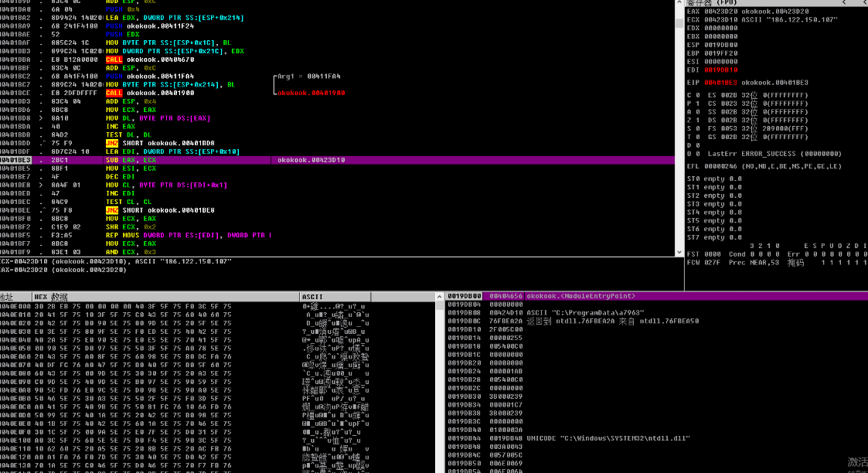Select the ST7 empty 0.0 FPU register
The width and height of the screenshot is (868, 473).
click(x=714, y=237)
